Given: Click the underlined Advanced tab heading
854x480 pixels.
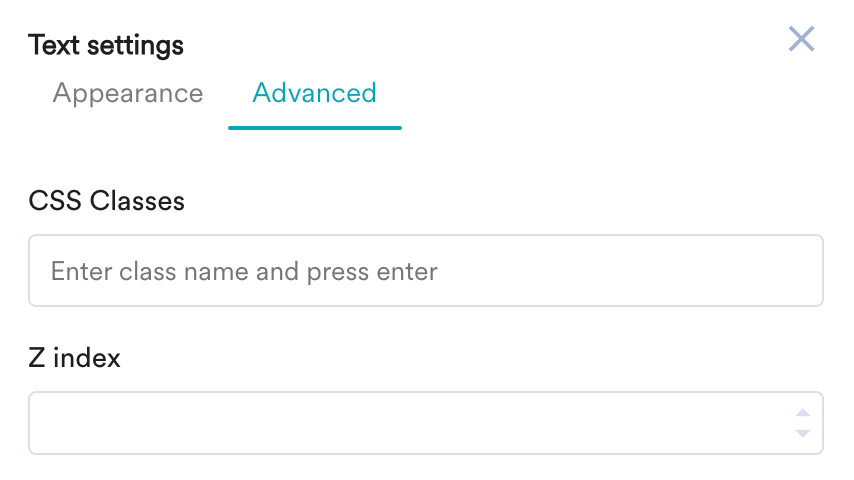Looking at the screenshot, I should [x=314, y=94].
